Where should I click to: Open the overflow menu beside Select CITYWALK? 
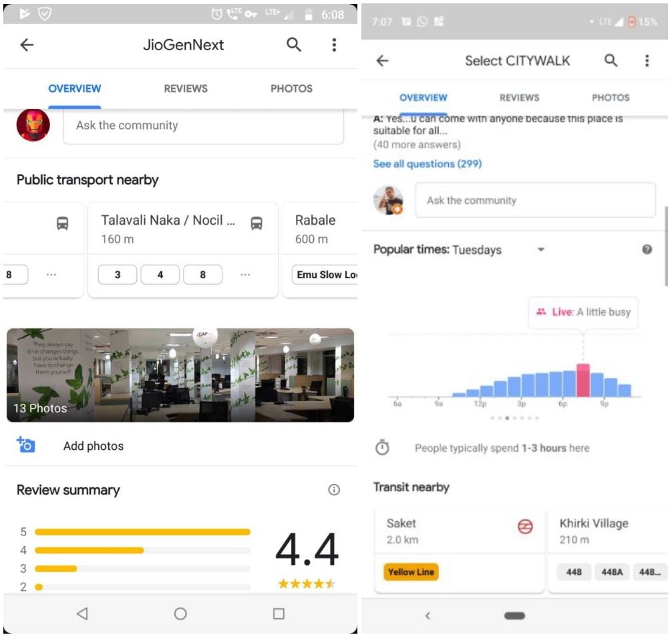point(647,60)
